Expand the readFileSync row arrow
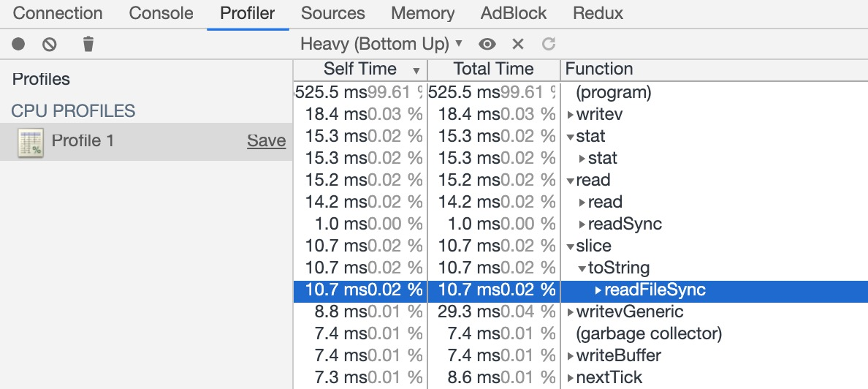 point(598,290)
